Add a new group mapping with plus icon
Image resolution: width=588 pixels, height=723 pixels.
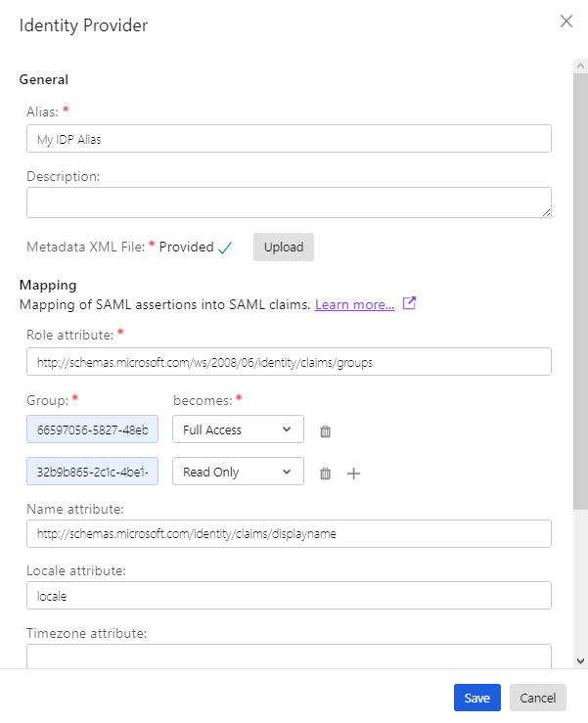point(354,474)
